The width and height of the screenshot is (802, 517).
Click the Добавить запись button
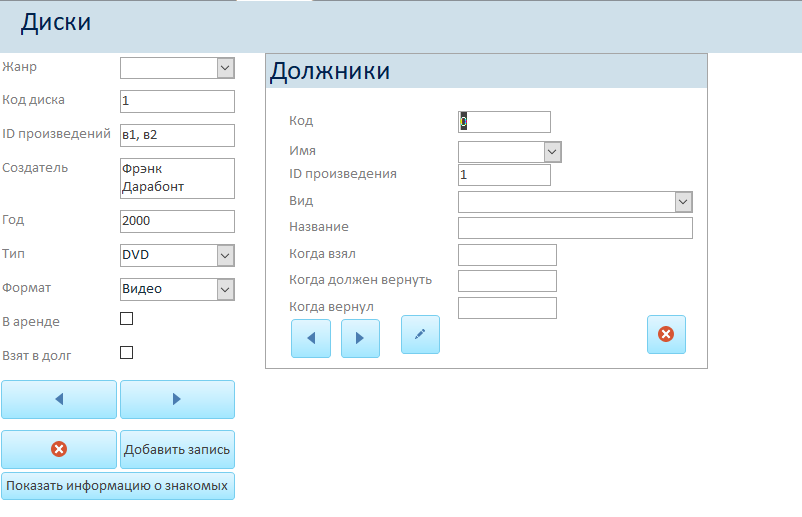[177, 449]
